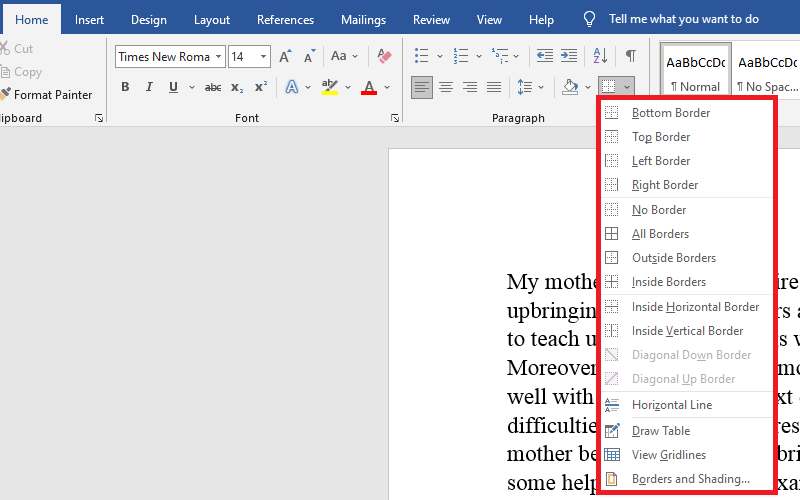Screen dimensions: 800x500
Task: Select Outside Borders from the menu
Action: [x=673, y=258]
